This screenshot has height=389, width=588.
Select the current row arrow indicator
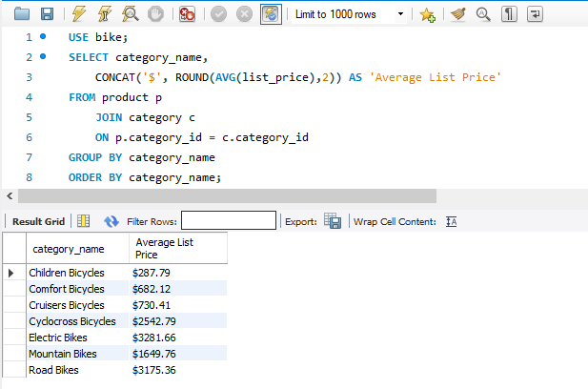coord(10,273)
